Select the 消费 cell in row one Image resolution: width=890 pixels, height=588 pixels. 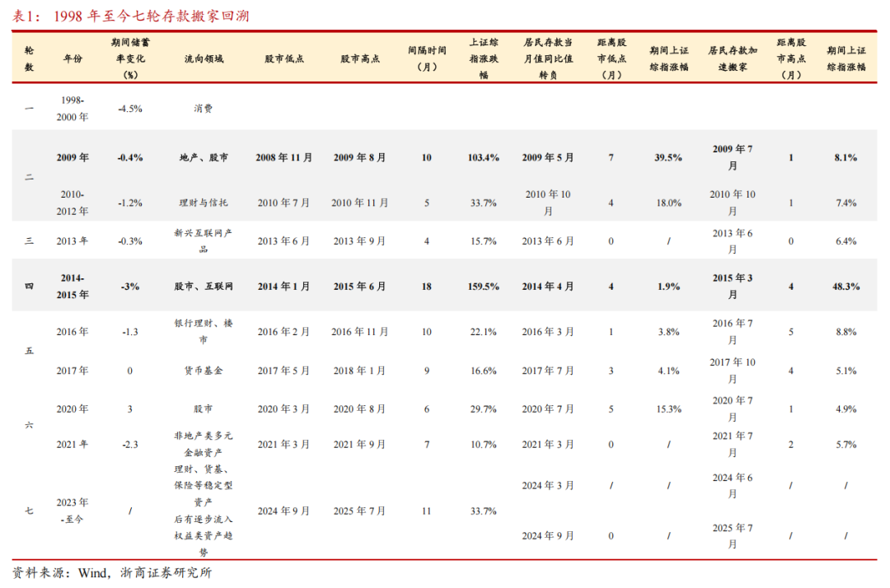(203, 108)
